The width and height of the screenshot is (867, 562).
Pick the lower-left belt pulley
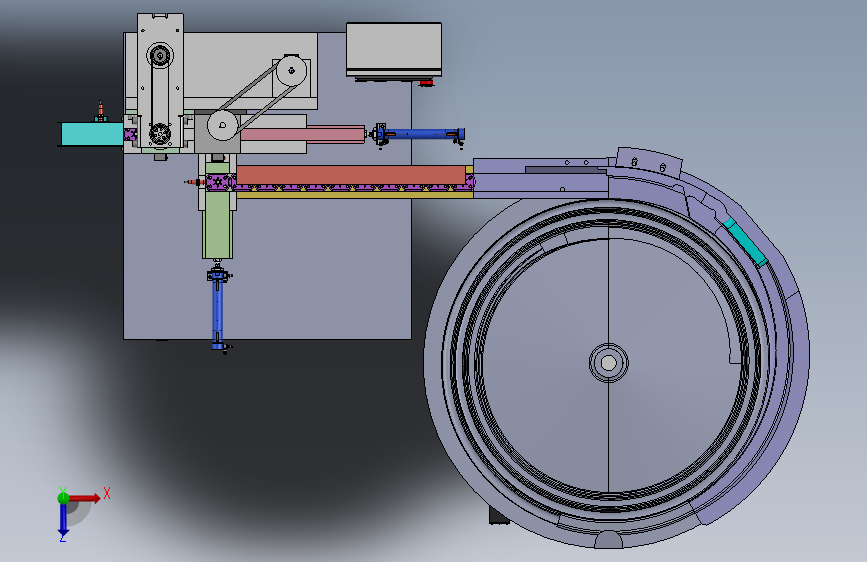[222, 125]
